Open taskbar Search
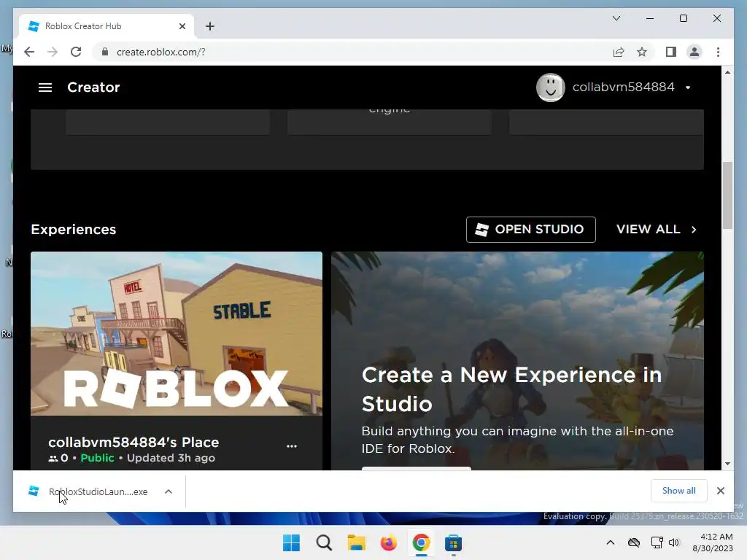Image resolution: width=747 pixels, height=560 pixels. point(324,542)
